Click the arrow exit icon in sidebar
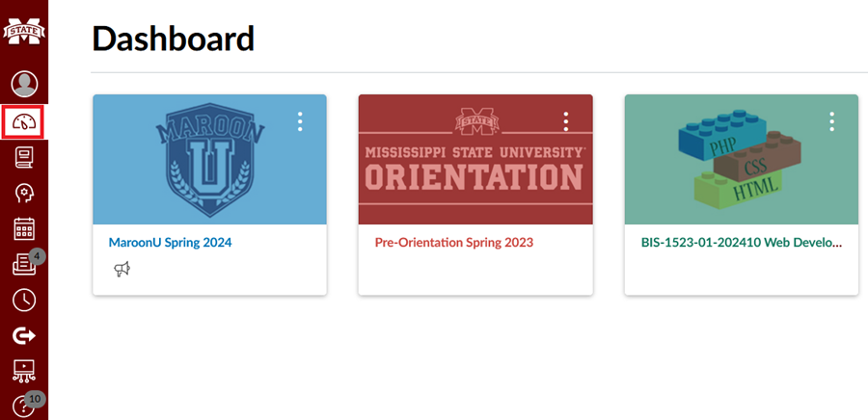The image size is (868, 420). 24,335
